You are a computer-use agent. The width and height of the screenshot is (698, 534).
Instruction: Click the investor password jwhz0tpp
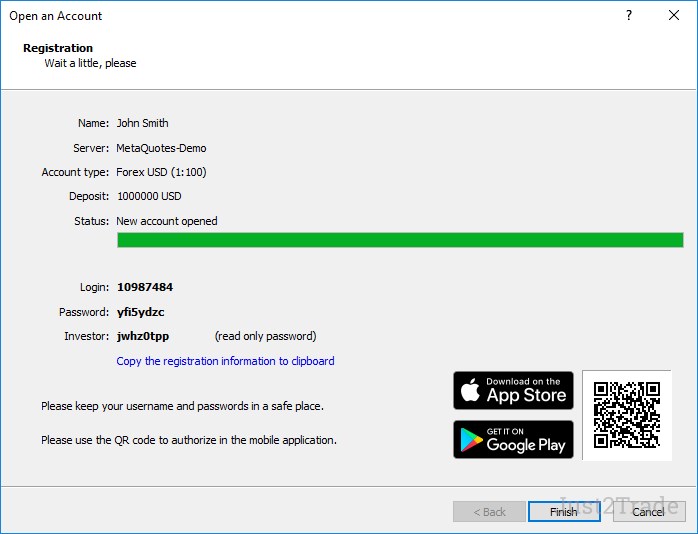[143, 336]
